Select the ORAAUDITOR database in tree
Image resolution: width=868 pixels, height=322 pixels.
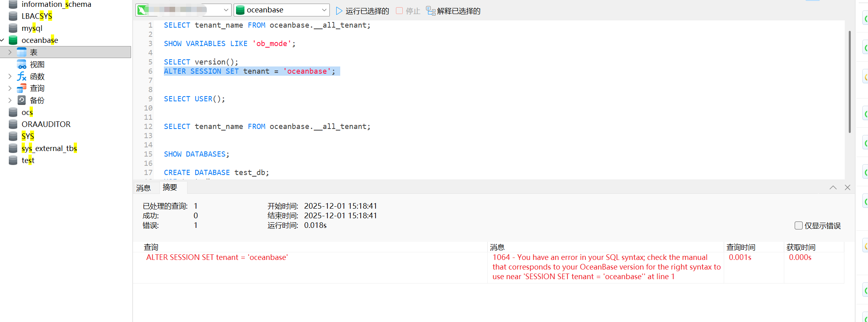[x=46, y=124]
